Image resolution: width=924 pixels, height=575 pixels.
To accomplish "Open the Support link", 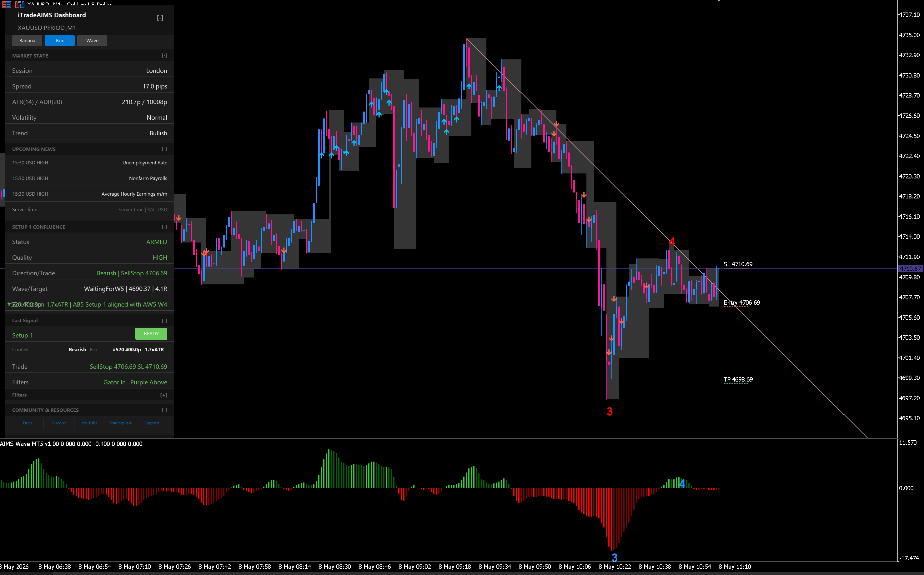I will [x=151, y=423].
